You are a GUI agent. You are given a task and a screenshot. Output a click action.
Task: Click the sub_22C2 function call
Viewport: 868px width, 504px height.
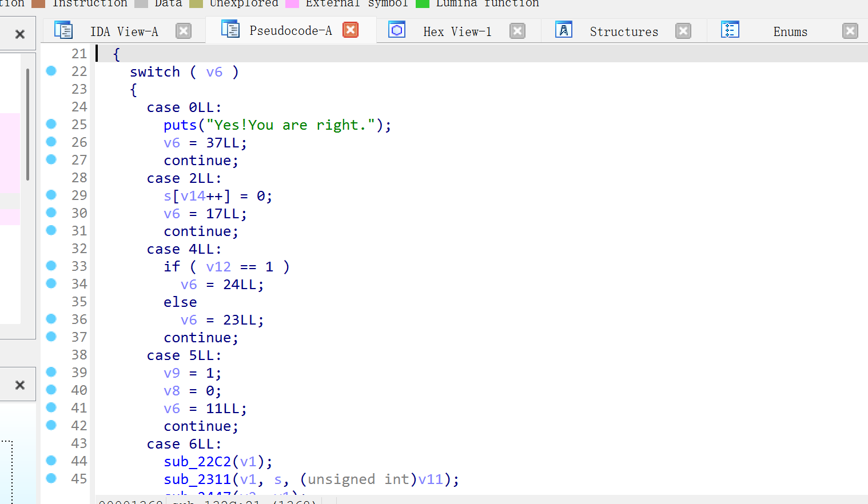tap(198, 462)
